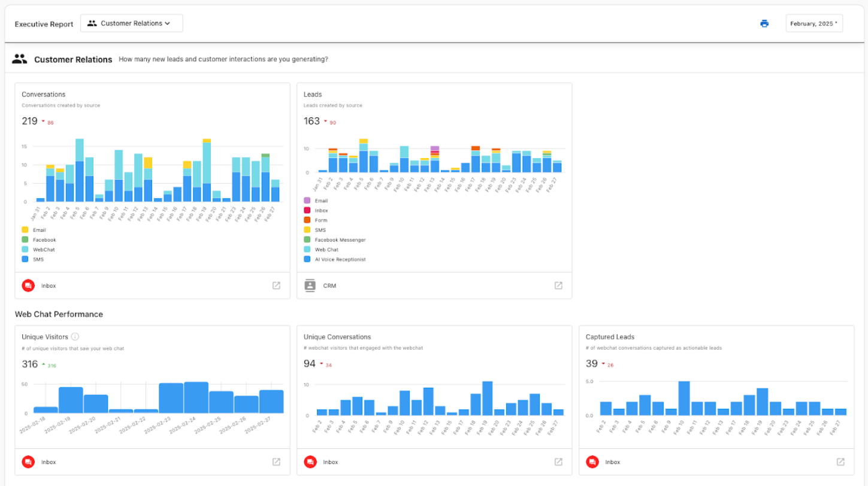The height and width of the screenshot is (486, 868).
Task: Click the red Inbox icon under Conversations
Action: pos(28,285)
